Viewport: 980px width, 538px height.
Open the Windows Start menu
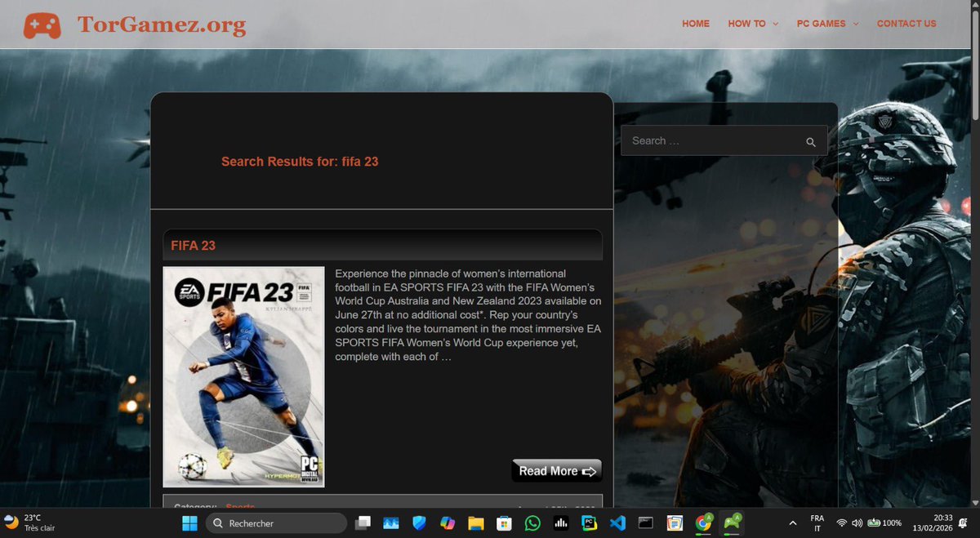click(x=189, y=523)
